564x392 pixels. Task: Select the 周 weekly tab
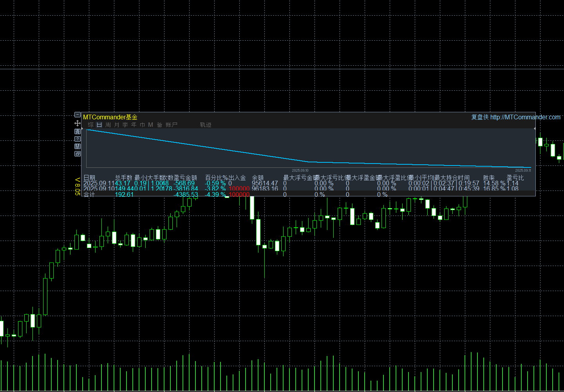click(108, 125)
